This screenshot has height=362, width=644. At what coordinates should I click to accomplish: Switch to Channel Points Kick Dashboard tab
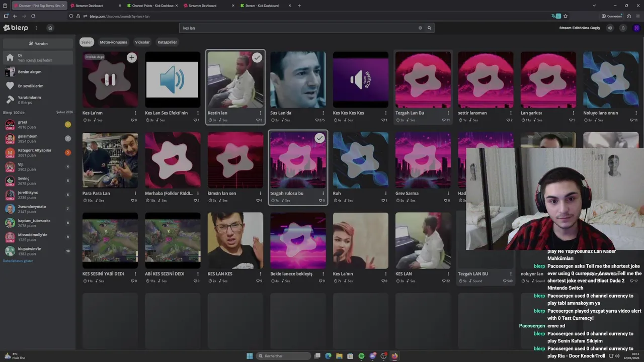152,6
